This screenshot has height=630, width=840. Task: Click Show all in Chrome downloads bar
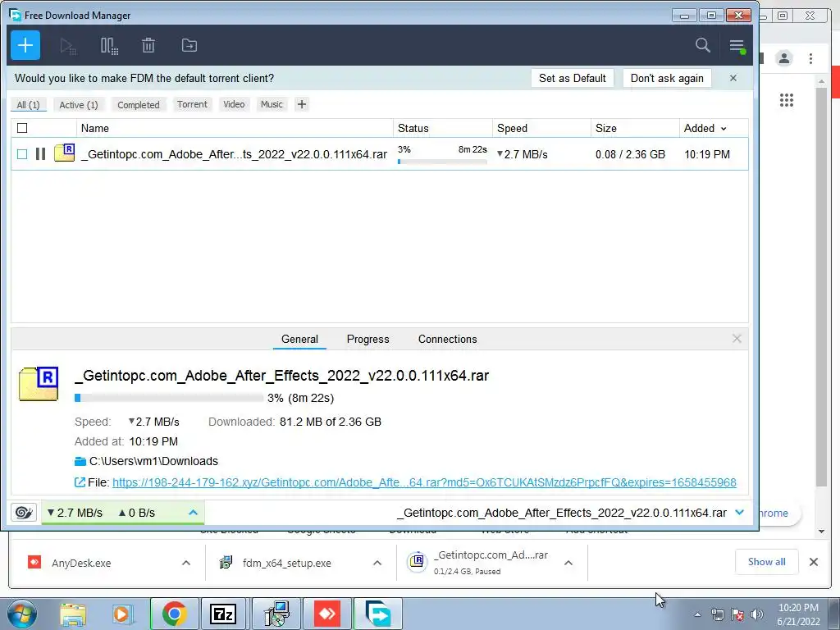coord(767,562)
